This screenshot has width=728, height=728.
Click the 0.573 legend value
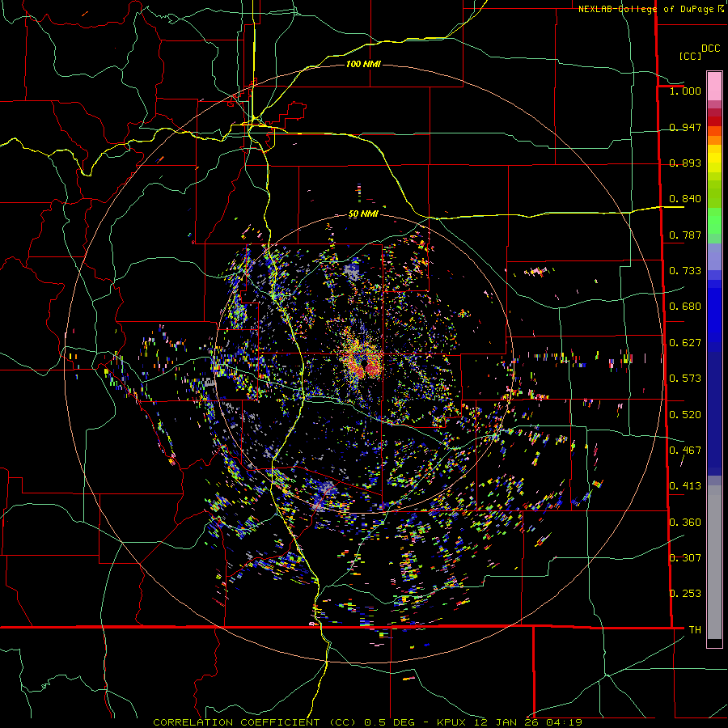(685, 379)
